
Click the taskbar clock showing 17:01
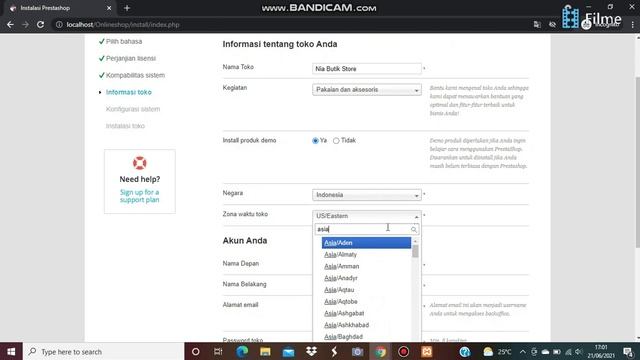(x=601, y=351)
